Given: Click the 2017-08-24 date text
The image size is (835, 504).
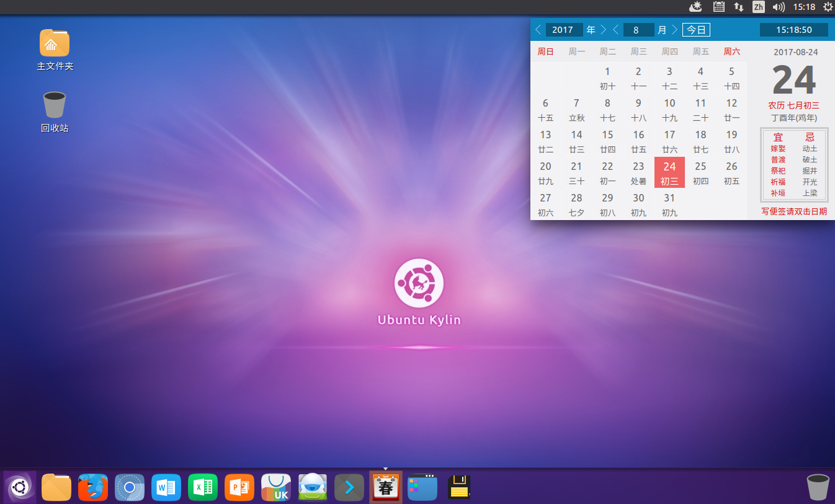Looking at the screenshot, I should (x=795, y=52).
